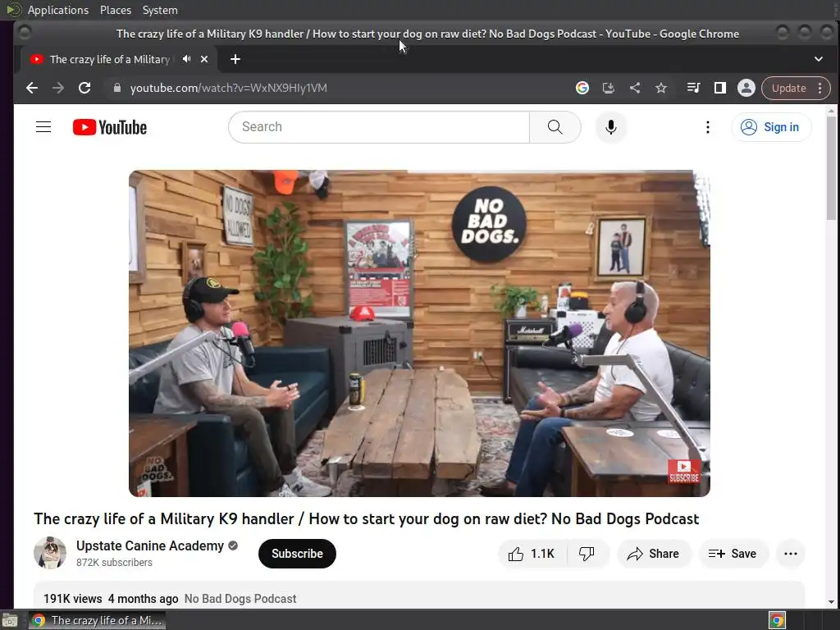Click the page vertical scrollbar thumb
Image resolution: width=840 pixels, height=630 pixels.
[832, 167]
